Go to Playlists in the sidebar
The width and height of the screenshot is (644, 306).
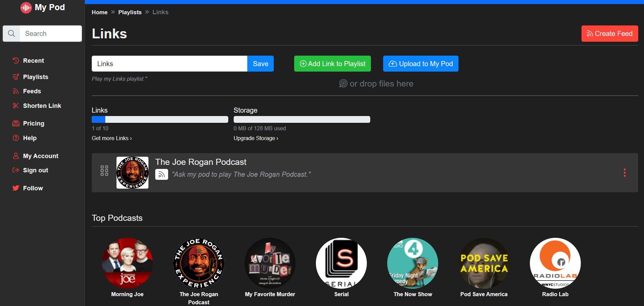pyautogui.click(x=36, y=77)
